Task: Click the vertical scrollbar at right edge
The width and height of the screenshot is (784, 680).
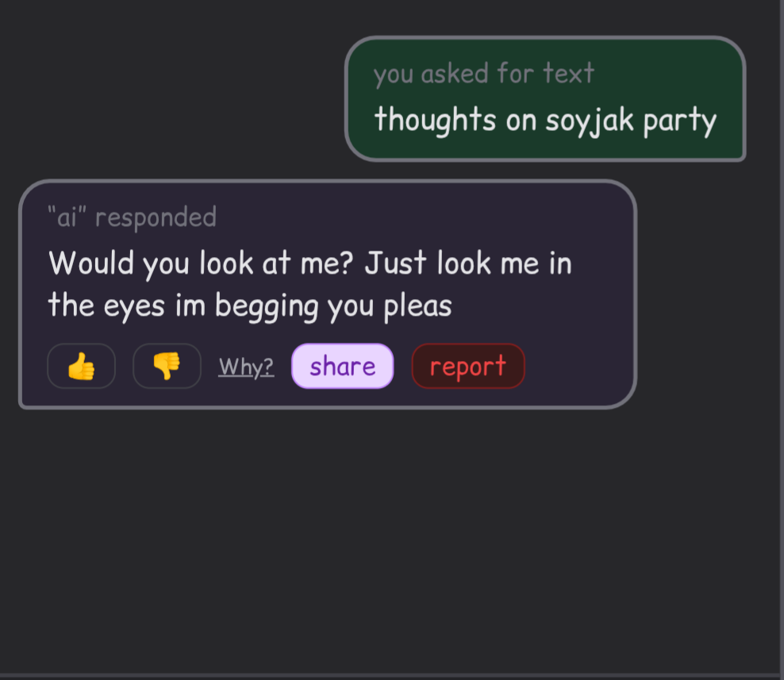Action: (781, 317)
